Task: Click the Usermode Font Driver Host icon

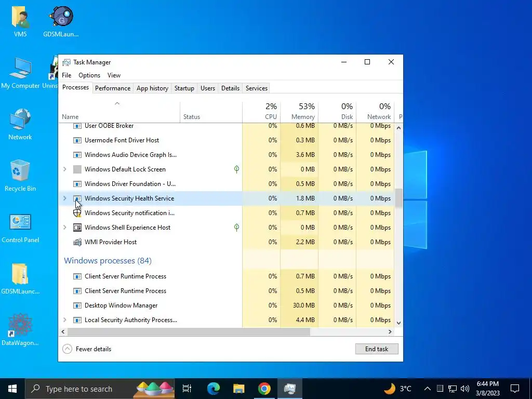Action: coord(77,140)
